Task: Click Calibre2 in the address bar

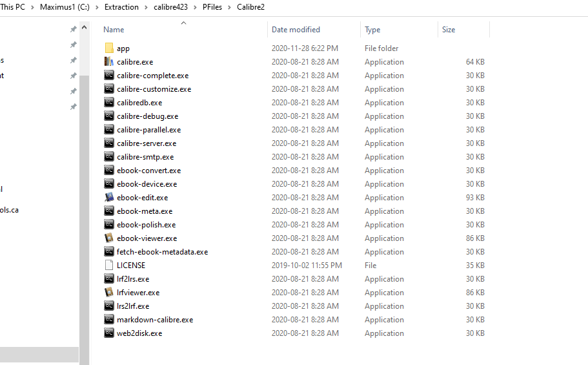Action: 250,6
